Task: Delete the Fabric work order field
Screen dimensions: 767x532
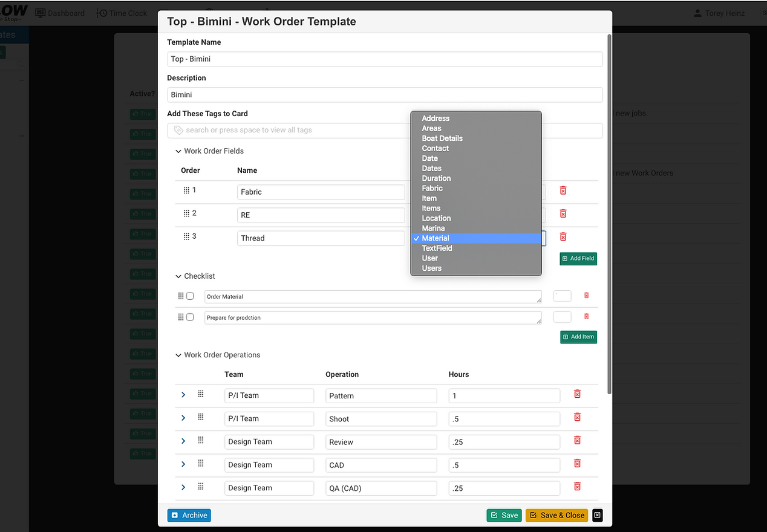Action: pyautogui.click(x=563, y=190)
